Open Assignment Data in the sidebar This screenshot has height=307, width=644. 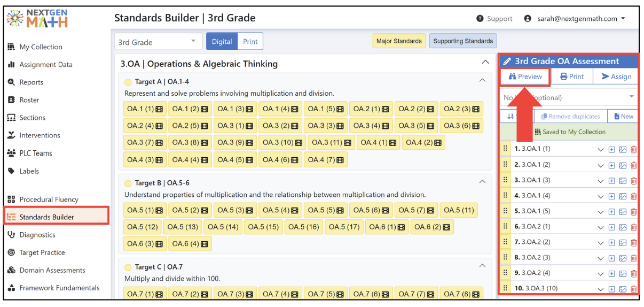[40, 65]
